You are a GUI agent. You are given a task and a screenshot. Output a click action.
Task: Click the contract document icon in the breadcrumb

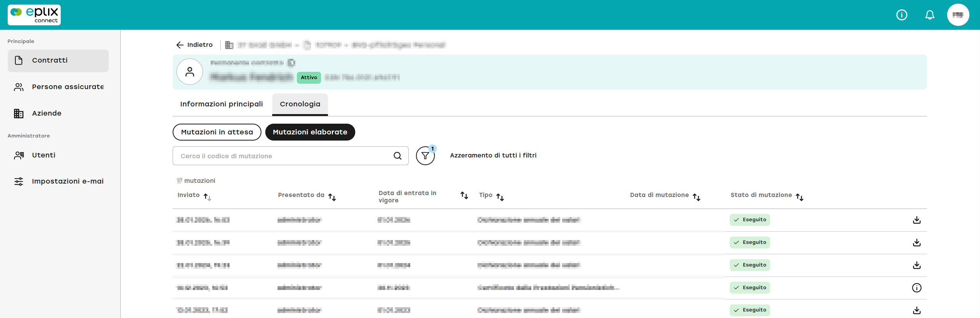point(307,45)
